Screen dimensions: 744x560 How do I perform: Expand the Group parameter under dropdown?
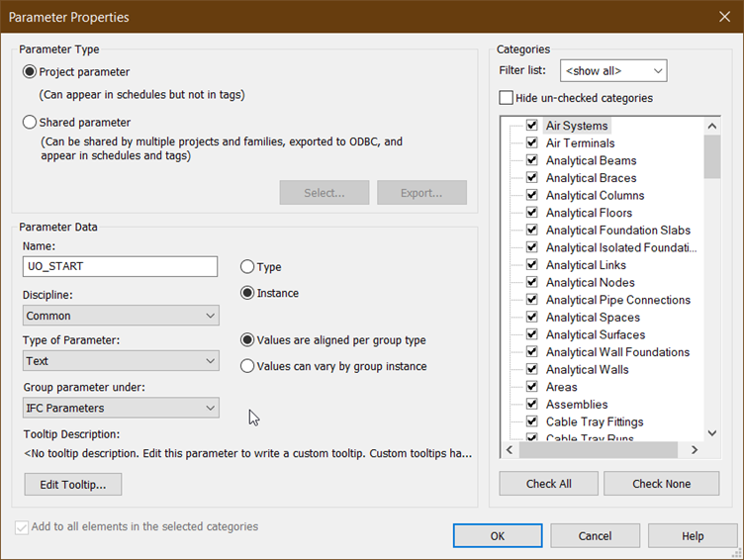(121, 408)
